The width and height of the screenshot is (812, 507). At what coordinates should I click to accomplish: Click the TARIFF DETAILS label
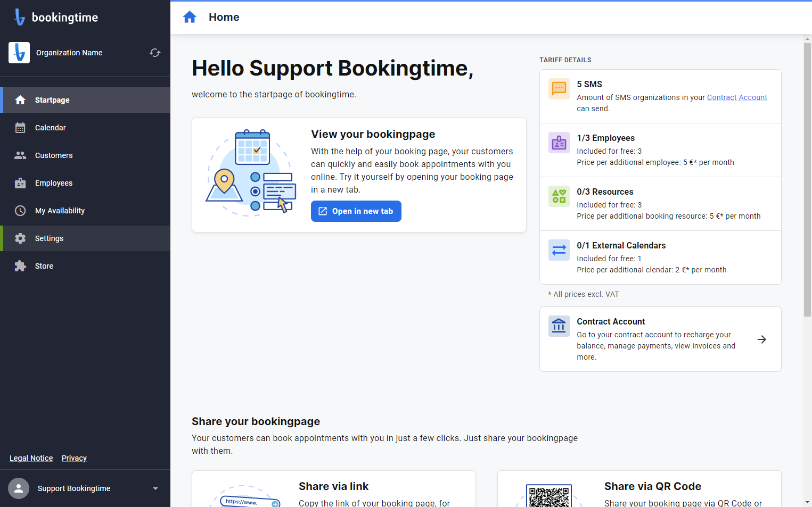coord(565,60)
